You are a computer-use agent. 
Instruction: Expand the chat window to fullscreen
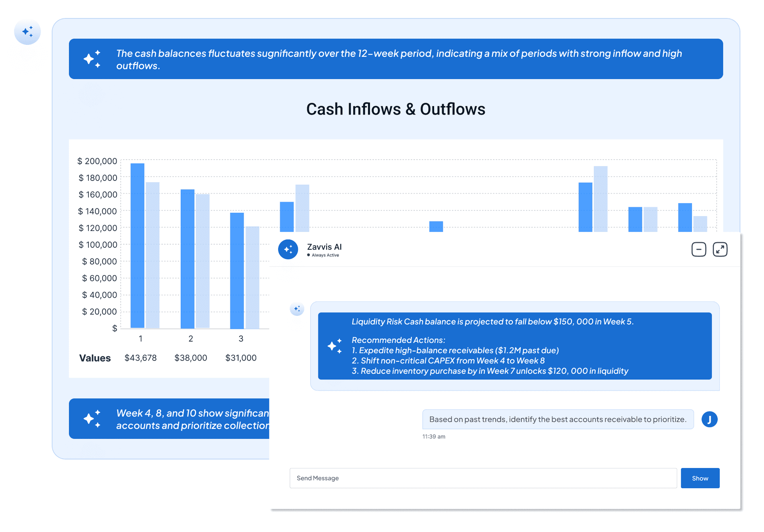720,249
